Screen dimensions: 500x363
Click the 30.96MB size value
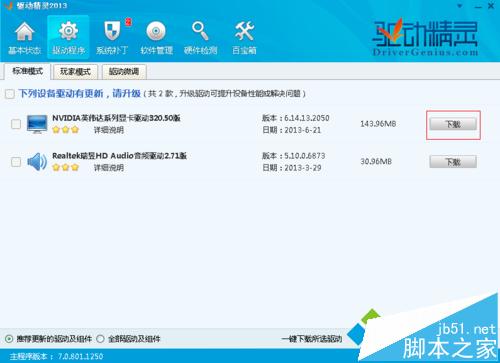pyautogui.click(x=376, y=162)
